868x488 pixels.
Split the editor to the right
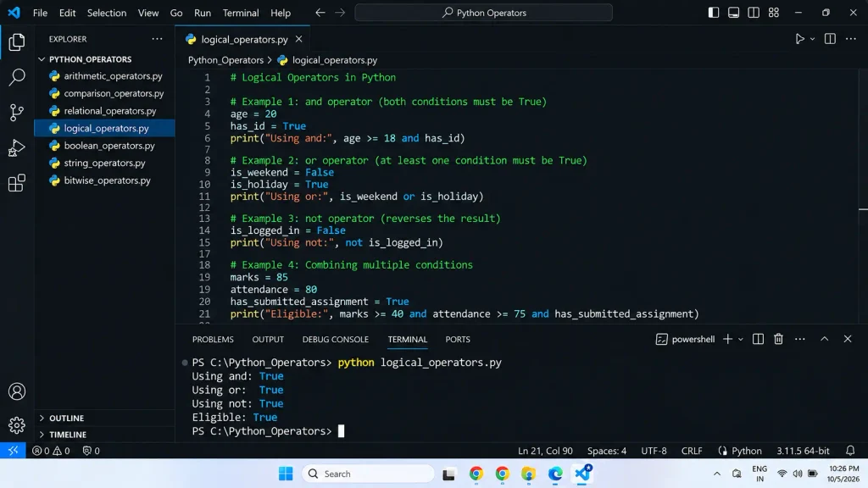(830, 39)
